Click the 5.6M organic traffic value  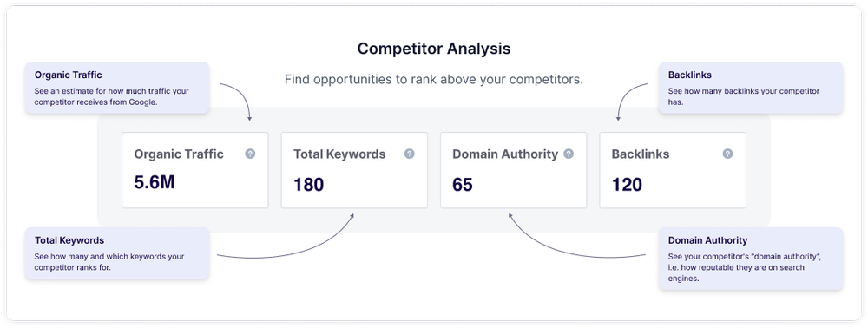[155, 182]
